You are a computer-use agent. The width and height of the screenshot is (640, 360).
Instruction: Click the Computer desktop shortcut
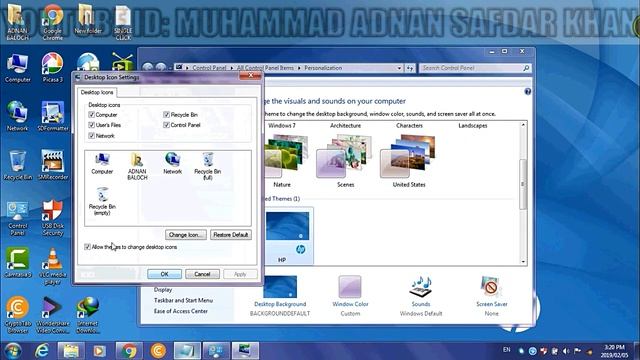click(x=18, y=68)
